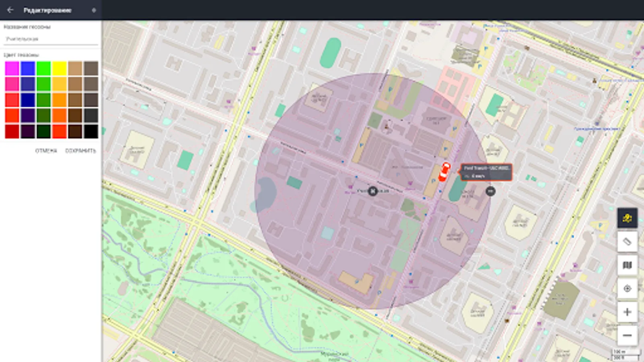Select the orange swatch in third row
Viewport: 644px width, 362px height.
59,100
